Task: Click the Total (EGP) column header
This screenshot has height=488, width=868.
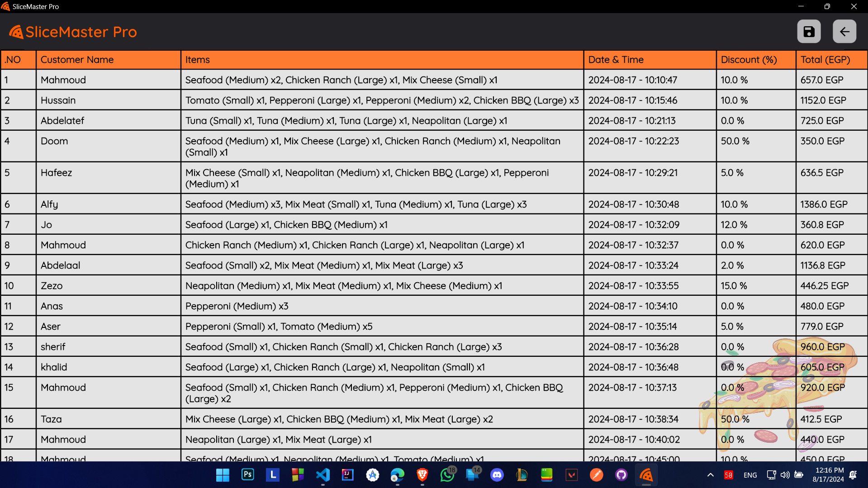Action: 831,60
